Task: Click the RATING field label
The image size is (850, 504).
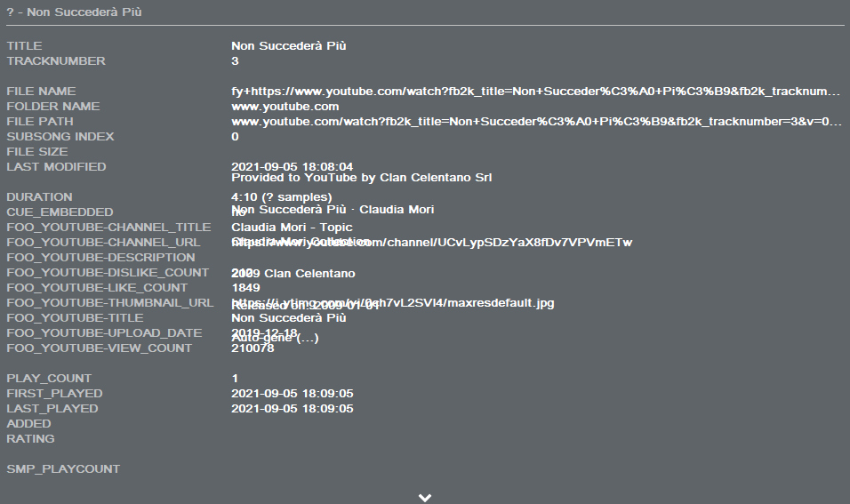Action: [x=30, y=438]
